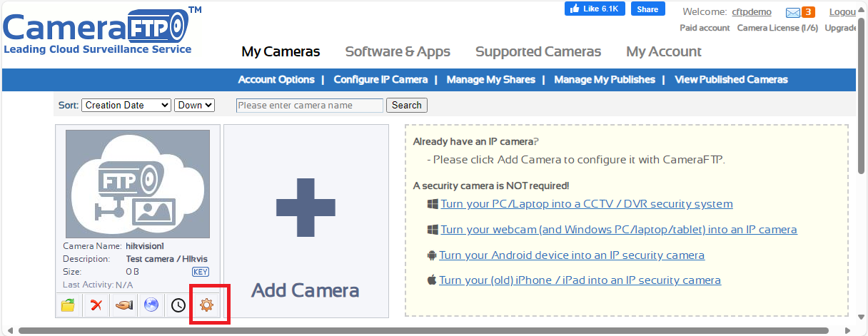
Task: Click the large plus Add Camera icon
Action: coord(306,207)
